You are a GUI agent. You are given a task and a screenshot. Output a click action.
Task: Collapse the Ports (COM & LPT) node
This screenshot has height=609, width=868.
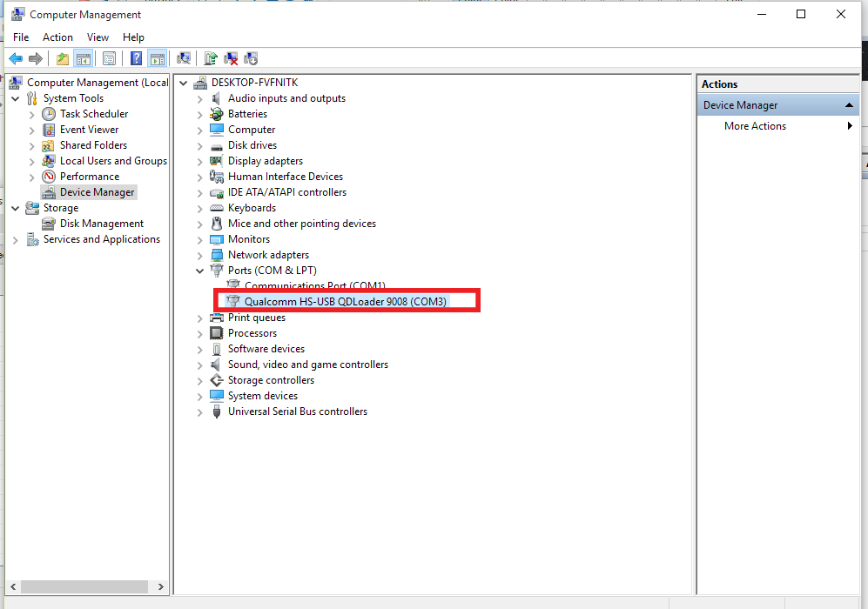click(x=200, y=271)
